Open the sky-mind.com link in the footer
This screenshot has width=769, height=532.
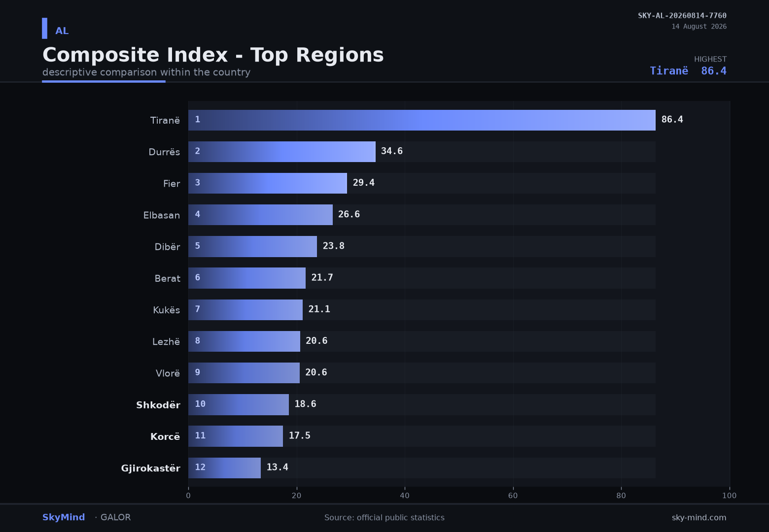coord(699,518)
